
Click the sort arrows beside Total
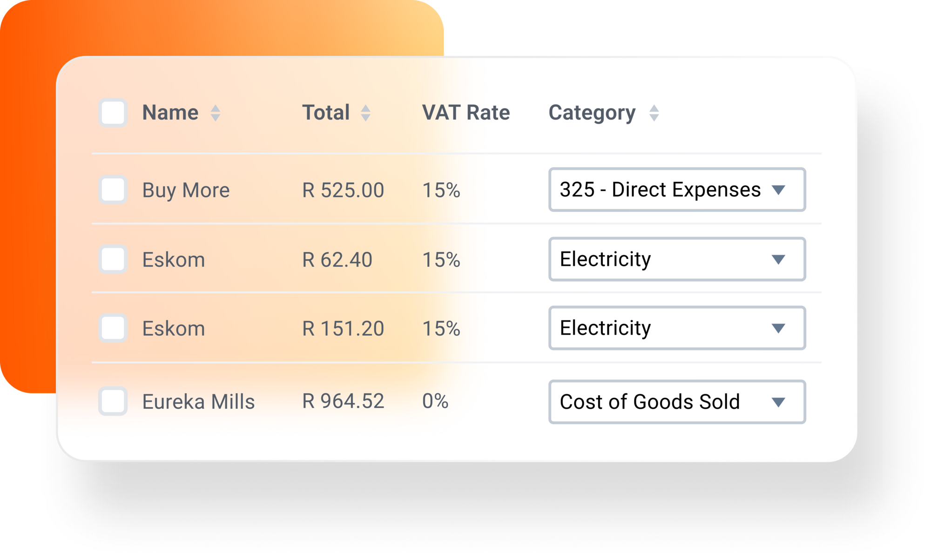(x=366, y=112)
